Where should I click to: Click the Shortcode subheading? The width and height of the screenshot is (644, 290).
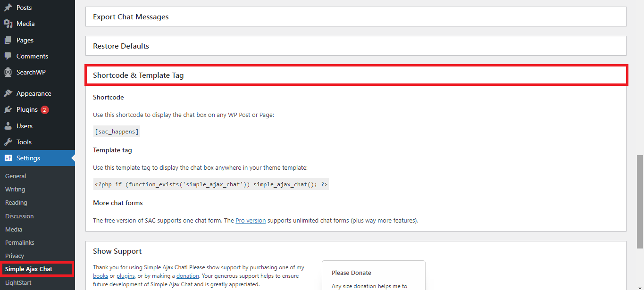point(109,97)
